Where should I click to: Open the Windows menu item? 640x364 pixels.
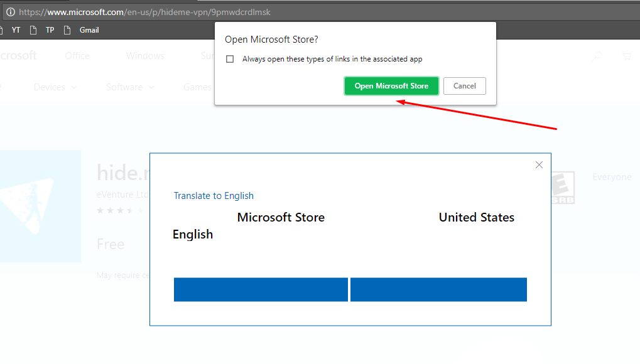(x=145, y=56)
